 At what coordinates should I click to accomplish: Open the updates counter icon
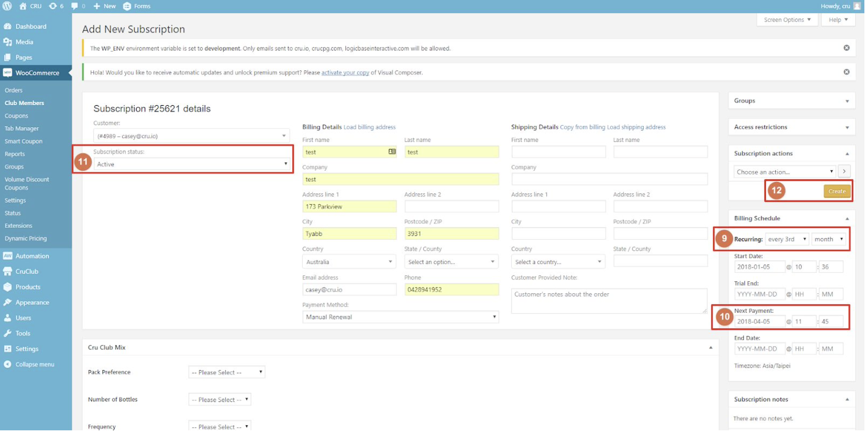(x=53, y=6)
